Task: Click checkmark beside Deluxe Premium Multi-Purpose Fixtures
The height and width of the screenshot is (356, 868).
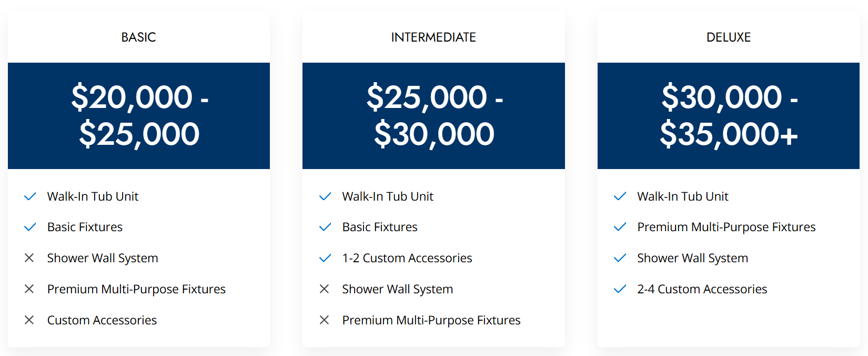Action: (x=620, y=227)
